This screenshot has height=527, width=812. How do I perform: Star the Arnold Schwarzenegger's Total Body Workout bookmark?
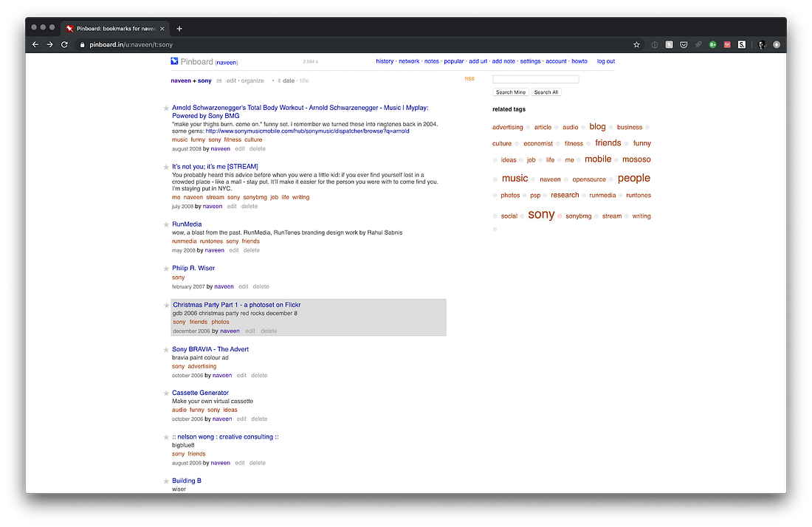coord(166,108)
